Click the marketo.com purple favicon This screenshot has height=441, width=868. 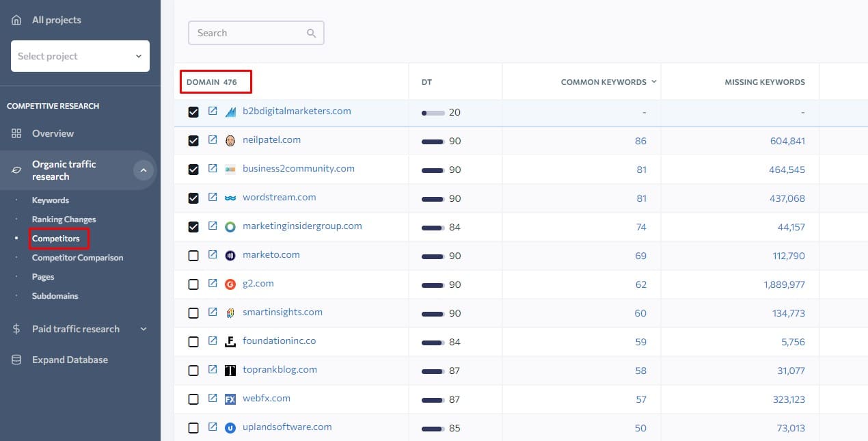(230, 256)
